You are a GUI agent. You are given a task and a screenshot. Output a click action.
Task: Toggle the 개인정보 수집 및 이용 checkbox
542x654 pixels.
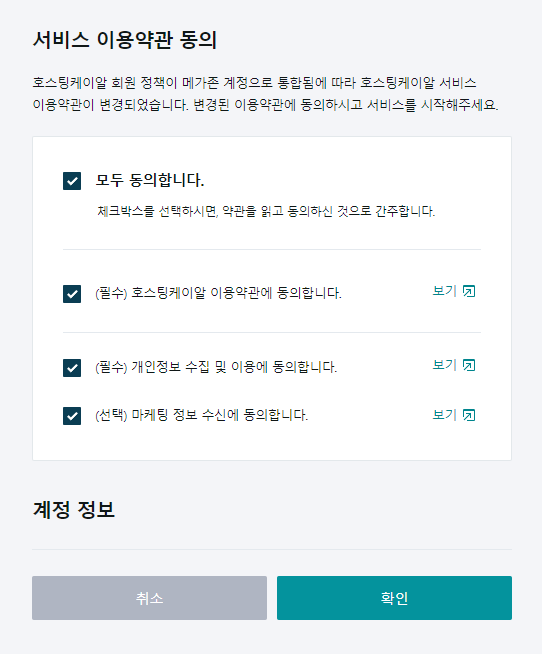coord(72,368)
